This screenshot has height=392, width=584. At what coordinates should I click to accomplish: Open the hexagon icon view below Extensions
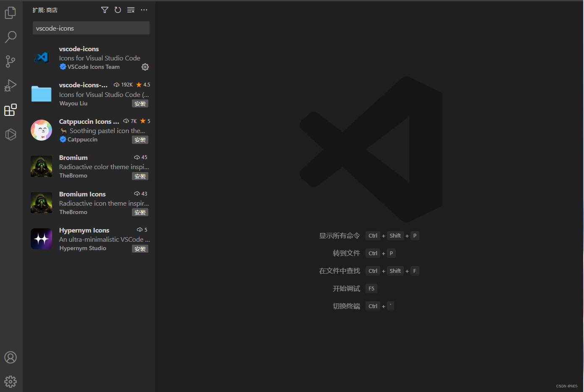(11, 134)
